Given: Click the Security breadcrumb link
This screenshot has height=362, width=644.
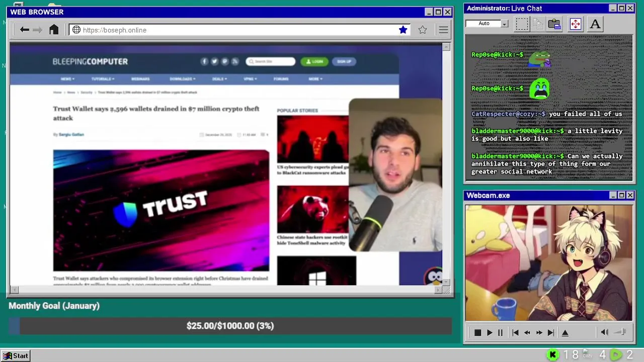Looking at the screenshot, I should (x=87, y=93).
